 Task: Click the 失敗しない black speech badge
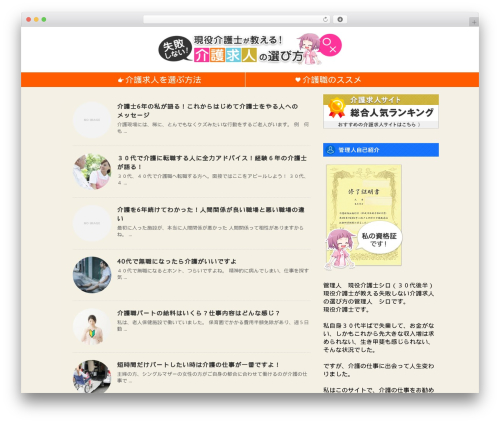(x=175, y=49)
